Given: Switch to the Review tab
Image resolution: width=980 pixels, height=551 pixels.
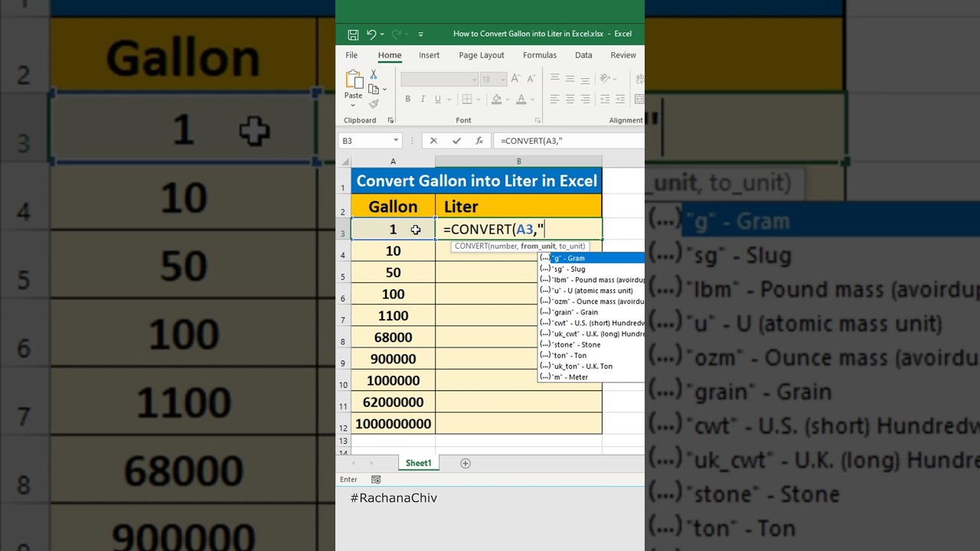Looking at the screenshot, I should 623,55.
